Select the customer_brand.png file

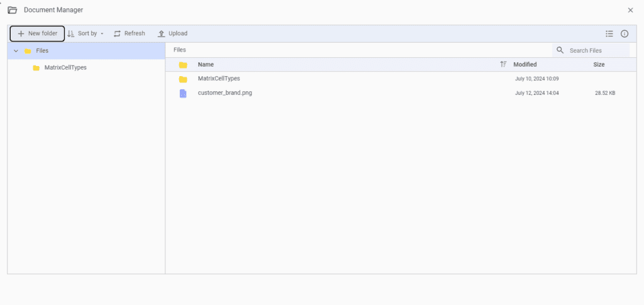point(401,93)
